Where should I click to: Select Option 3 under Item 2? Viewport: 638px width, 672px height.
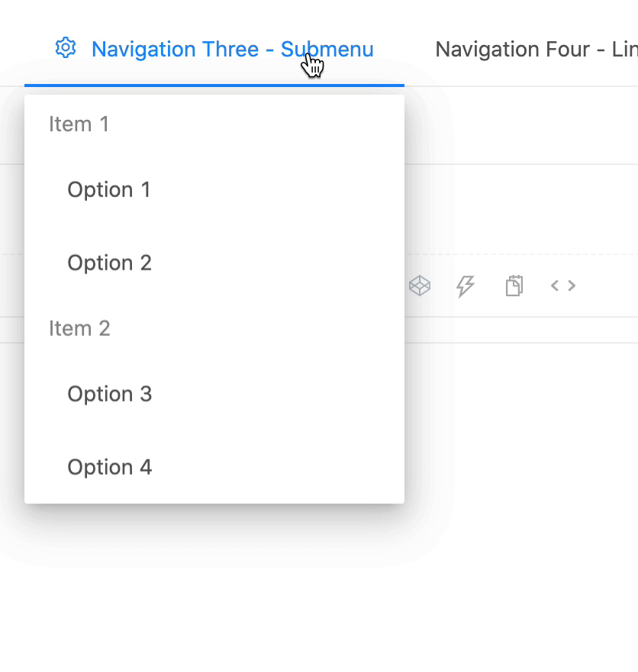tap(110, 393)
